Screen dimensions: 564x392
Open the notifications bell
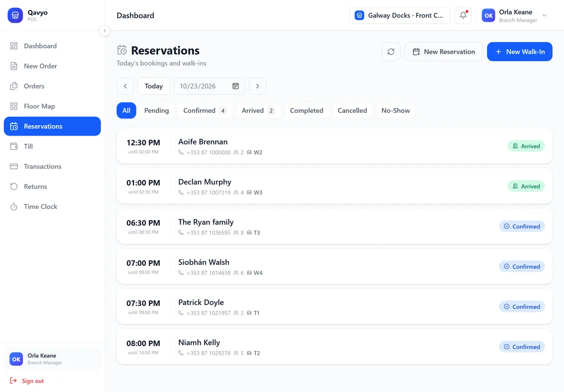tap(463, 15)
